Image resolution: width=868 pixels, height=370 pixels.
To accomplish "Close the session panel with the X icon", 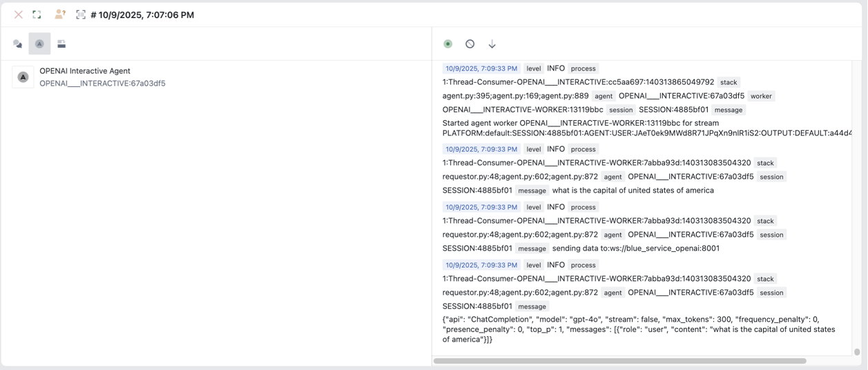I will pyautogui.click(x=19, y=14).
